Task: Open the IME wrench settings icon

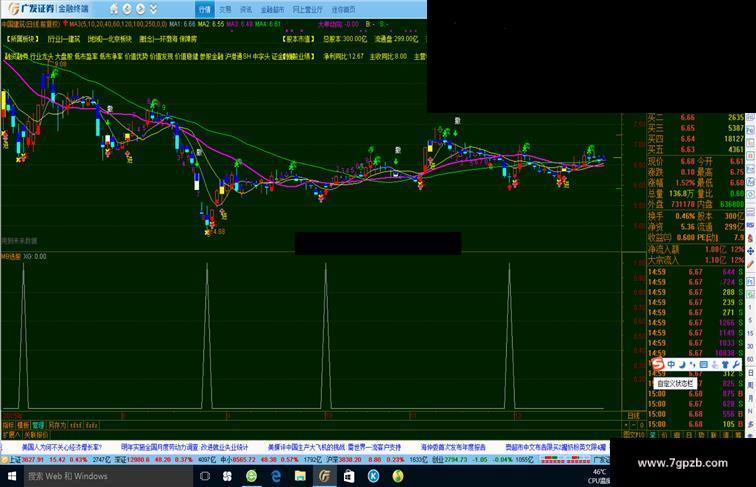Action: [x=736, y=365]
